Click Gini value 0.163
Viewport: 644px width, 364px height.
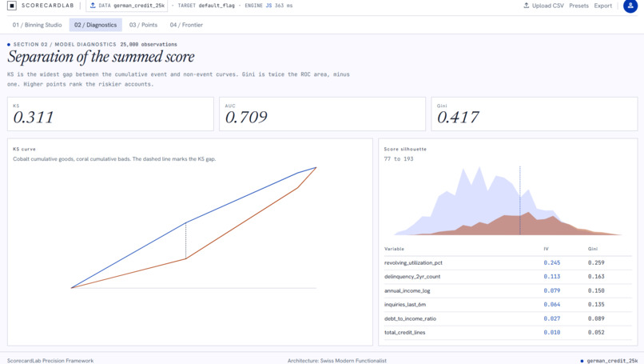click(596, 277)
